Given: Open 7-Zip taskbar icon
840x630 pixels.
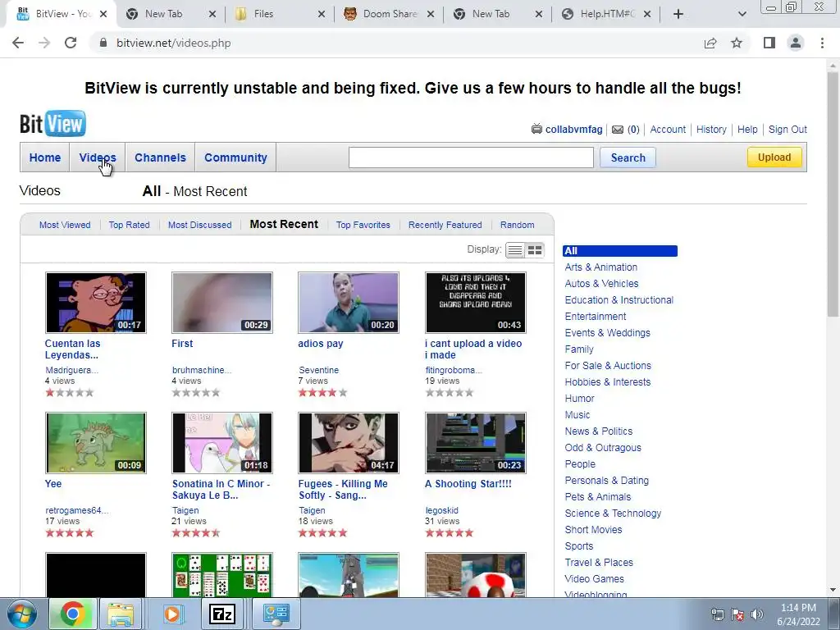Looking at the screenshot, I should click(222, 614).
